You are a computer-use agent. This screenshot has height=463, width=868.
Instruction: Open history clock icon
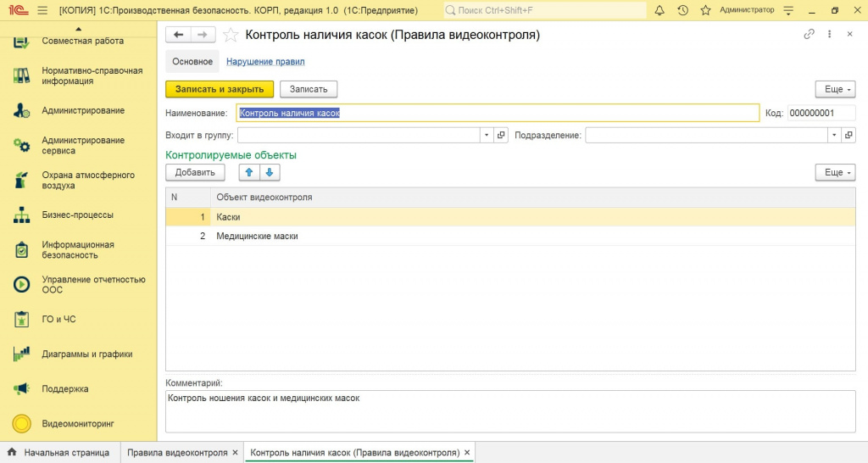682,10
